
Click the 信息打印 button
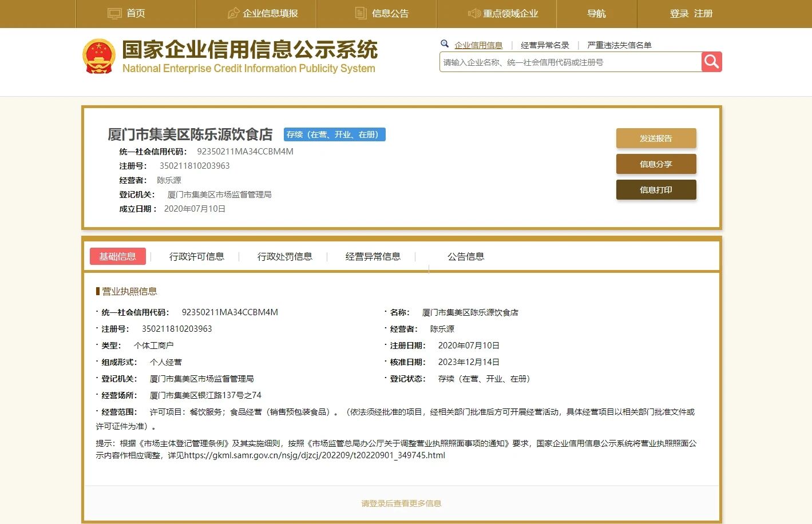click(x=656, y=190)
